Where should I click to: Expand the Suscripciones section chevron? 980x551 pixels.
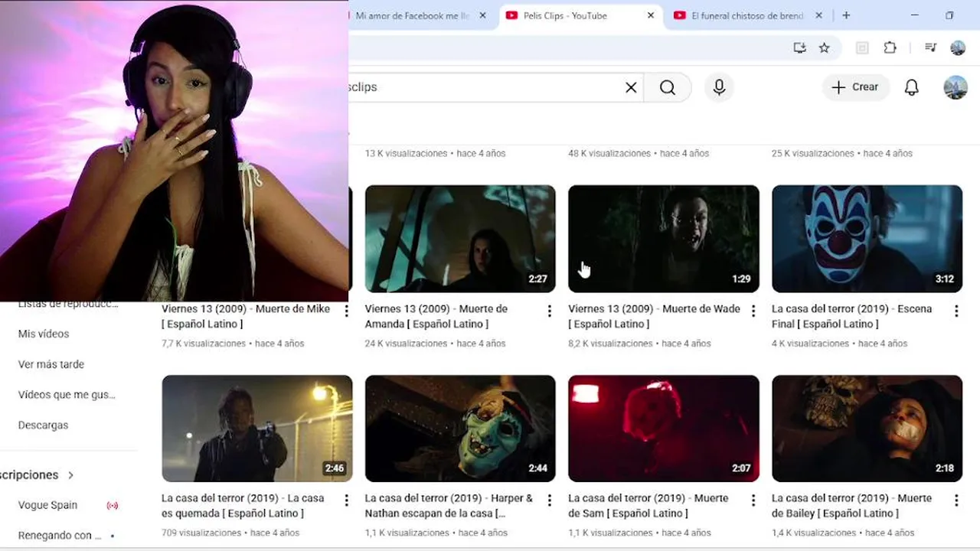click(x=70, y=475)
